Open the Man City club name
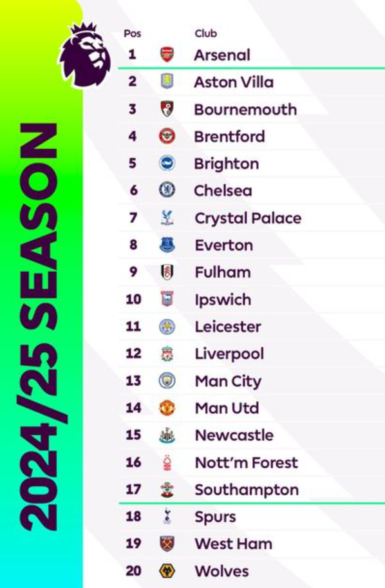385x588 pixels. (x=228, y=381)
